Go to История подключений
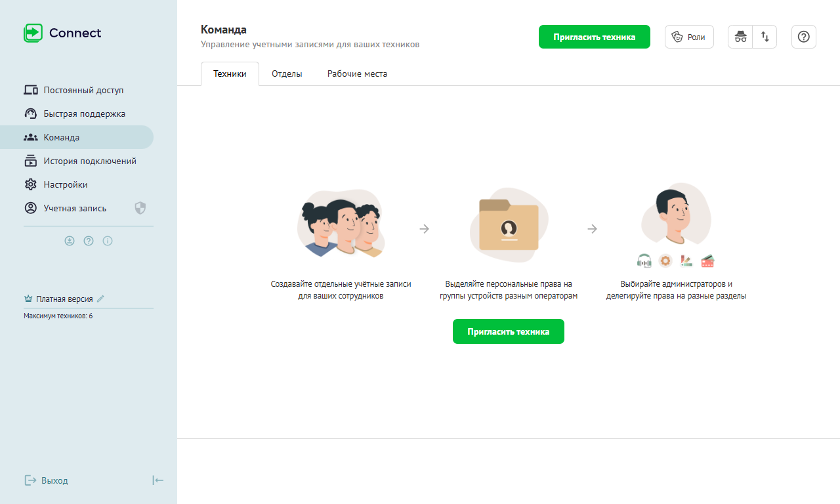 pyautogui.click(x=90, y=161)
